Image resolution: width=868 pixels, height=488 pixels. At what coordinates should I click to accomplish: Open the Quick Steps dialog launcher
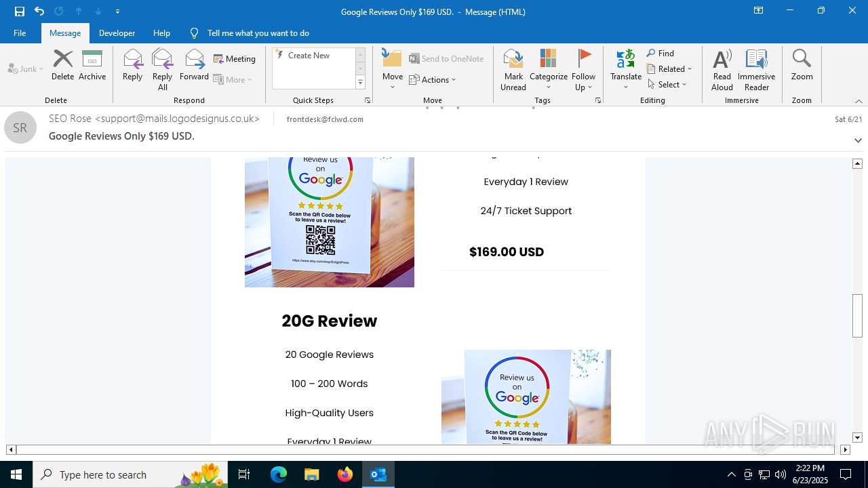tap(368, 100)
